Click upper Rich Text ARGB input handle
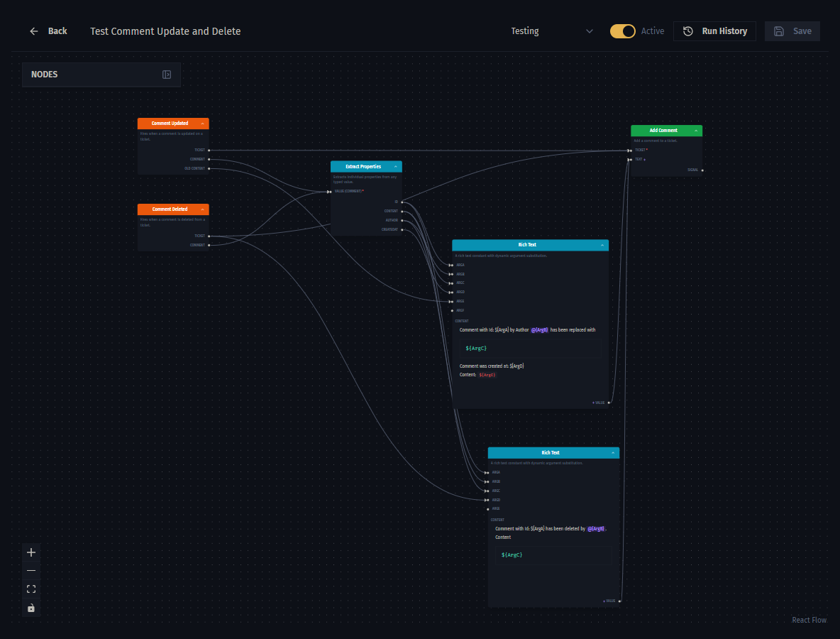 [452, 274]
